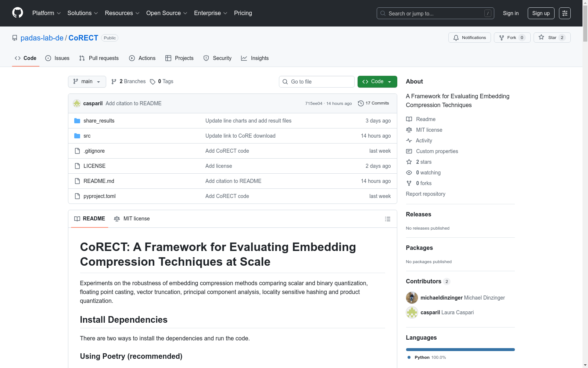588x368 pixels.
Task: Click the pyproject.toml file icon
Action: point(77,196)
